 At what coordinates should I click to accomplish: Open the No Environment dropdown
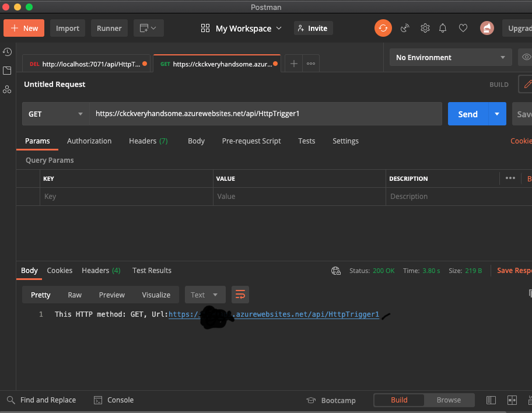pos(450,57)
